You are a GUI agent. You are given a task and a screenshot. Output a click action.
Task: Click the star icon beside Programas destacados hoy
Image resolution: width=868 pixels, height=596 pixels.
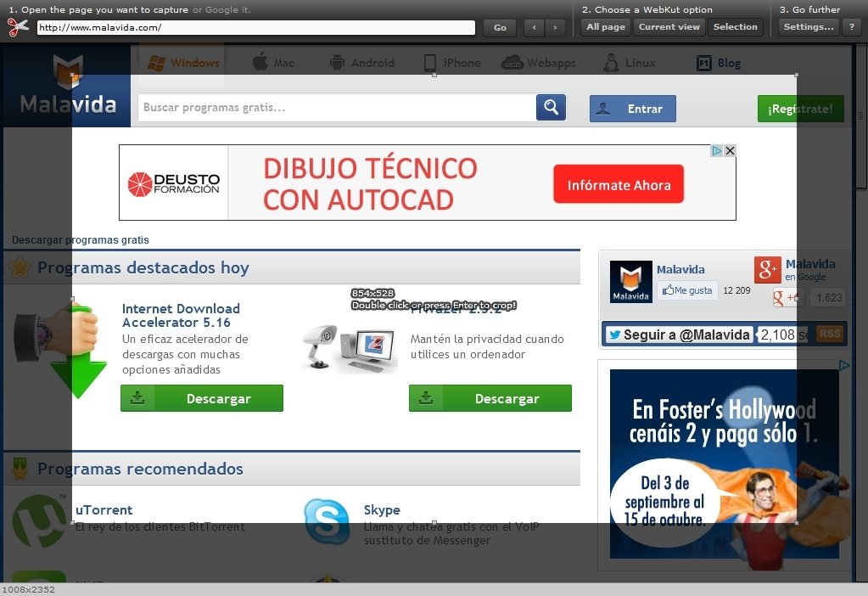pyautogui.click(x=20, y=267)
